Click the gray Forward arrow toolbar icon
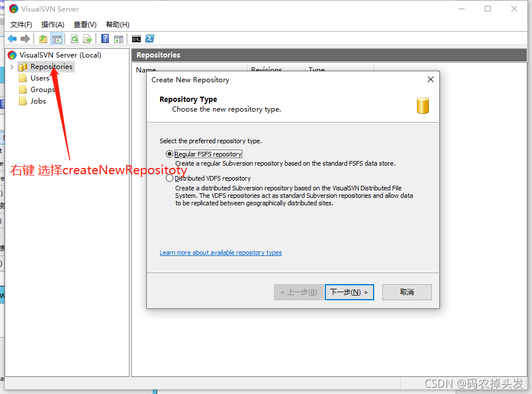 pos(25,39)
